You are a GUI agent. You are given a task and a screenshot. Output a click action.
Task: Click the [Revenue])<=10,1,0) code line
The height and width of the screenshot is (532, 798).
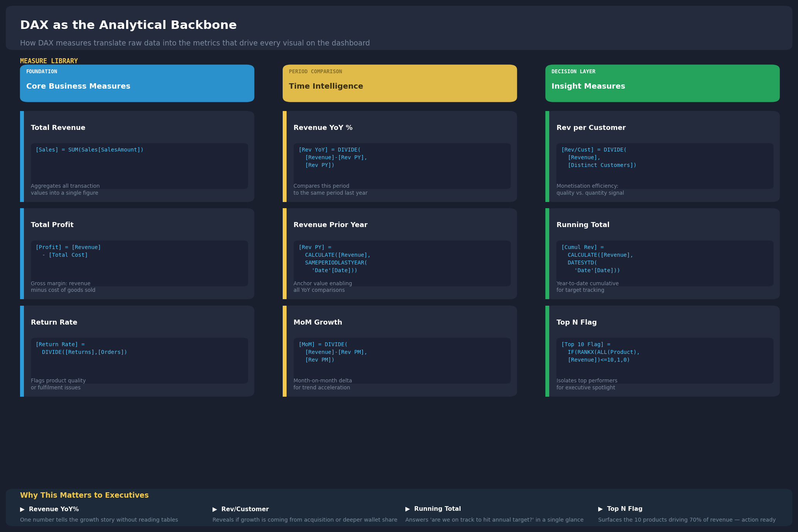[599, 360]
